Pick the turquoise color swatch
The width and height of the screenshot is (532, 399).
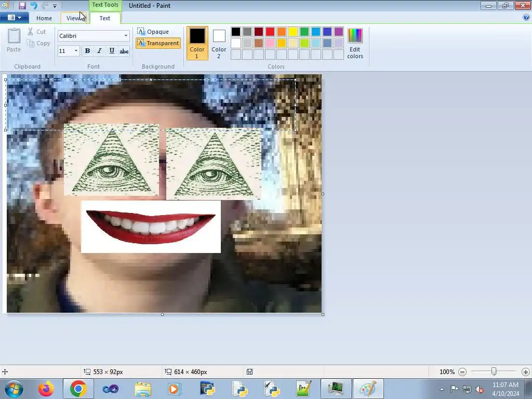[316, 32]
